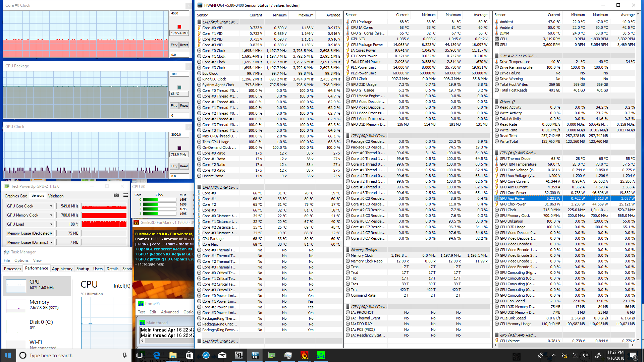Switch to GPU-Z Graphics Card tab
The image size is (644, 362).
[x=16, y=196]
